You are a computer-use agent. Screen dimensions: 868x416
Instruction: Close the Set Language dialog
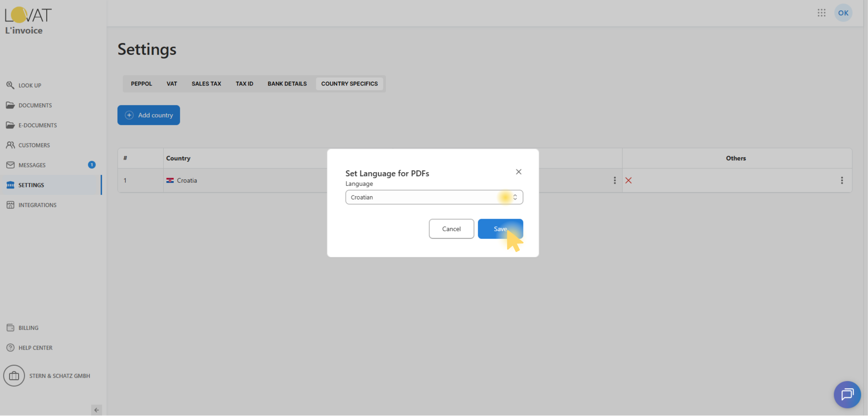coord(518,172)
